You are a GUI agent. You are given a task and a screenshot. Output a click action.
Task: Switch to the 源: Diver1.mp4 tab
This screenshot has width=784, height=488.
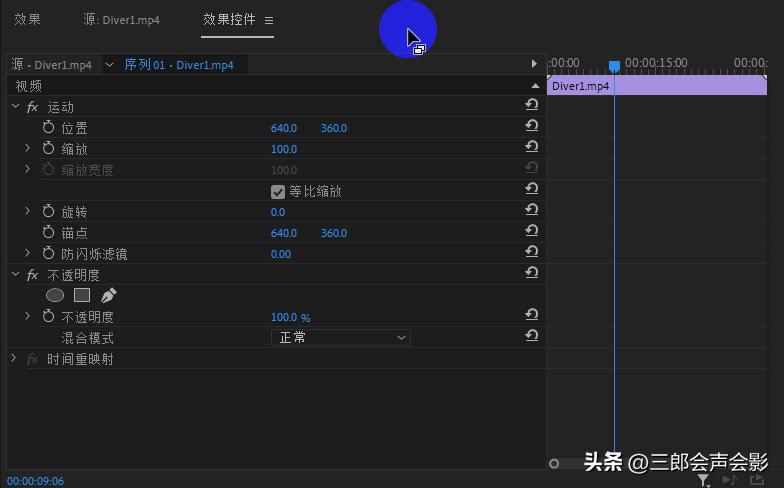point(122,20)
